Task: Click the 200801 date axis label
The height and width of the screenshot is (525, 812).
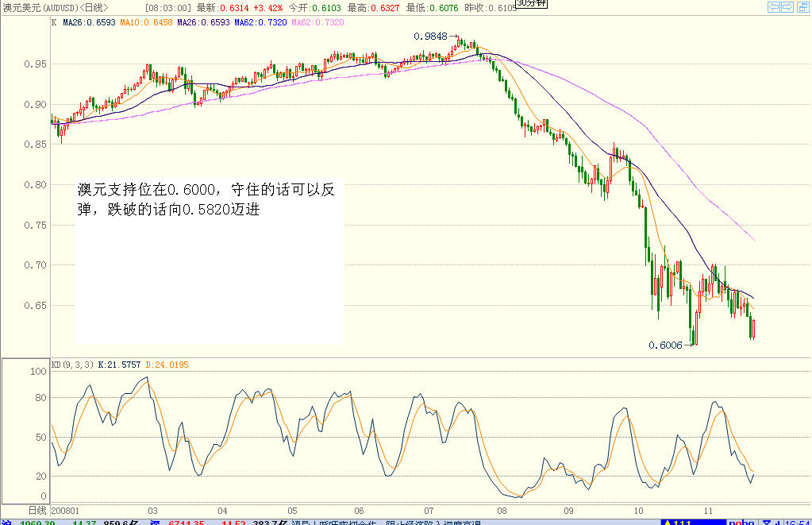Action: click(65, 511)
